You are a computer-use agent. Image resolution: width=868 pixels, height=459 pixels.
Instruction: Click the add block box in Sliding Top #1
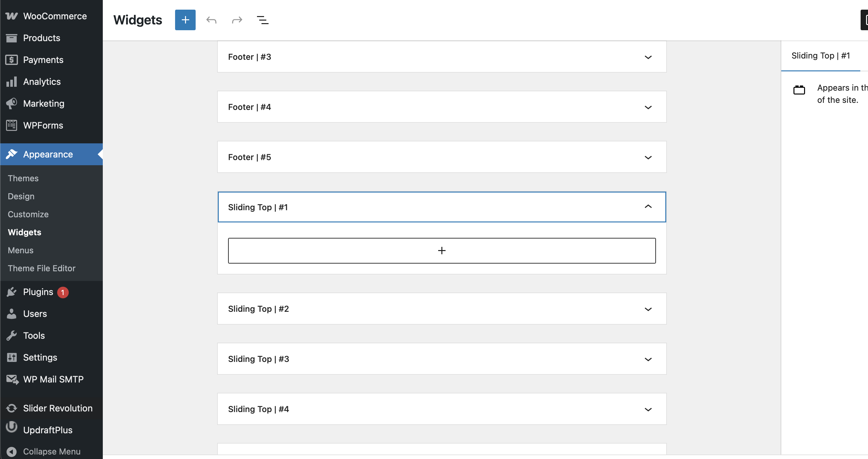tap(441, 251)
